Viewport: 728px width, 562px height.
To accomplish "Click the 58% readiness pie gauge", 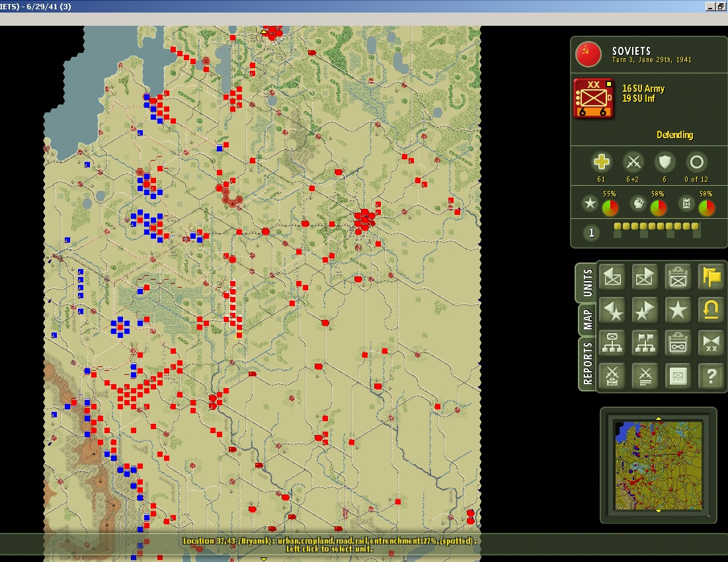I will (659, 208).
